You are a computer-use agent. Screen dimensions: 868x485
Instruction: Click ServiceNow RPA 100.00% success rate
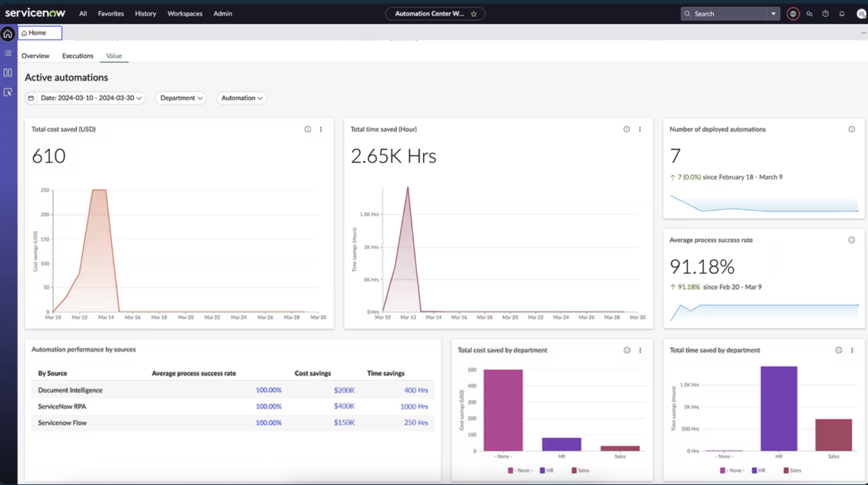(268, 406)
